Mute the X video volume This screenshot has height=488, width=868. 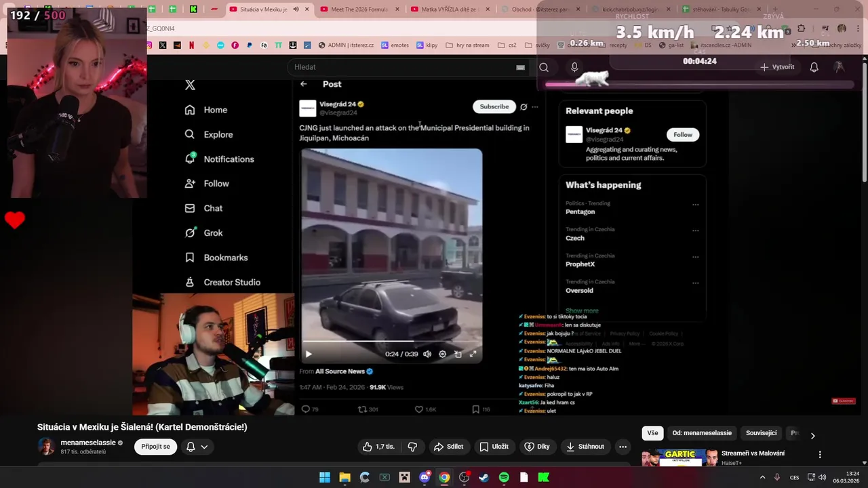(427, 354)
